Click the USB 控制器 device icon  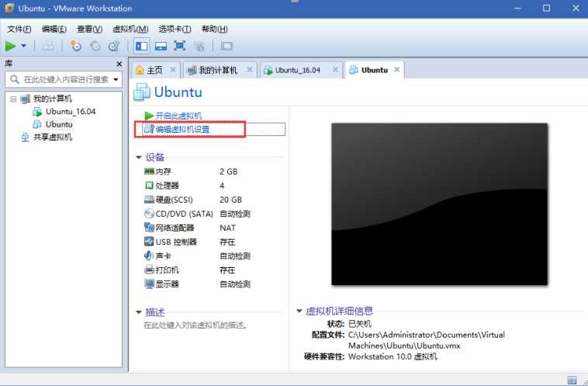coord(149,242)
